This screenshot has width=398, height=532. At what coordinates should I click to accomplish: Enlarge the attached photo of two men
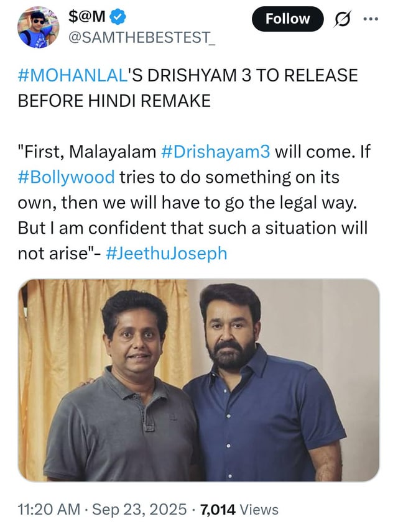[x=198, y=380]
